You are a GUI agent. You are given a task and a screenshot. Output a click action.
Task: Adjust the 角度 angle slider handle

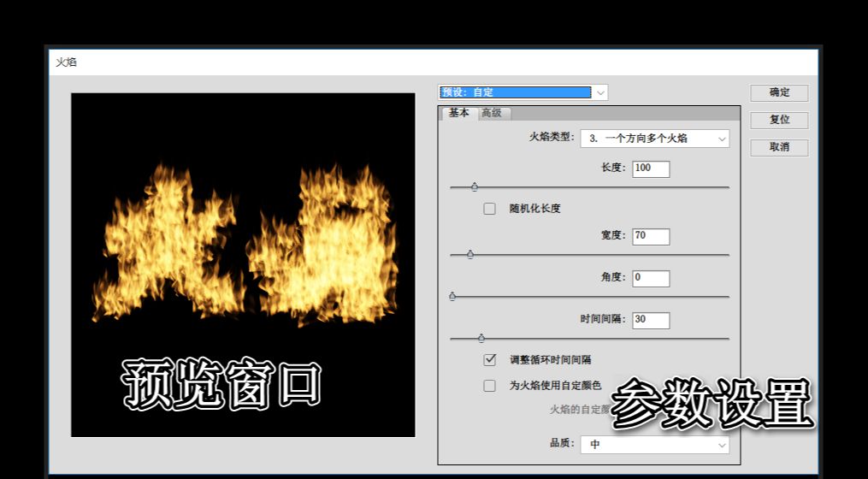(x=452, y=297)
